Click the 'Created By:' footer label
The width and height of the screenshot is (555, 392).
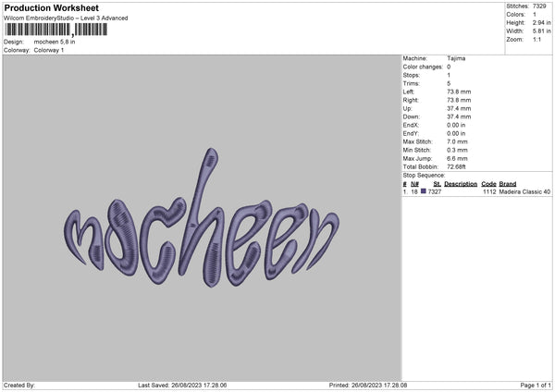tap(19, 386)
